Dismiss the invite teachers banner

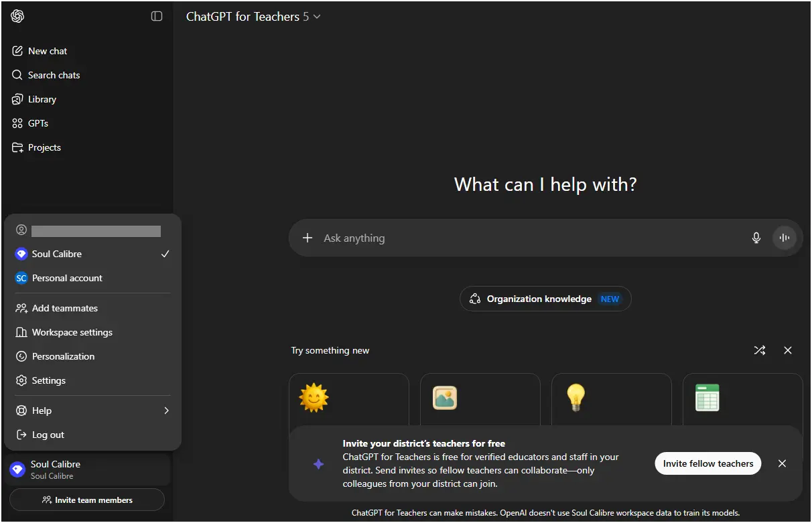pos(782,463)
